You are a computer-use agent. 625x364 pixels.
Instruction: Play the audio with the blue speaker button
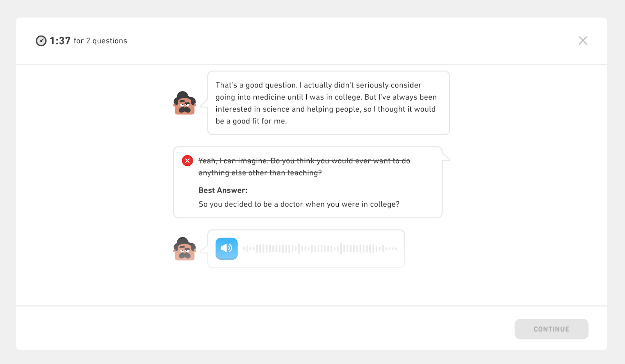[227, 248]
